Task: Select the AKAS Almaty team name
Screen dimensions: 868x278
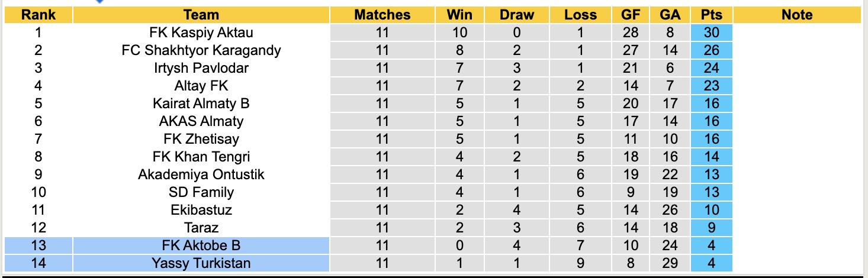Action: pyautogui.click(x=201, y=121)
